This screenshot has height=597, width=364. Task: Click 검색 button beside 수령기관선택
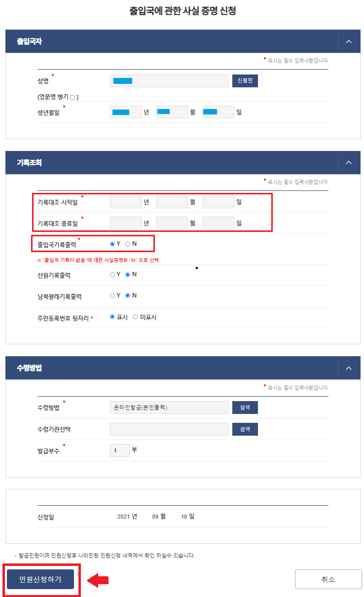[x=245, y=429]
